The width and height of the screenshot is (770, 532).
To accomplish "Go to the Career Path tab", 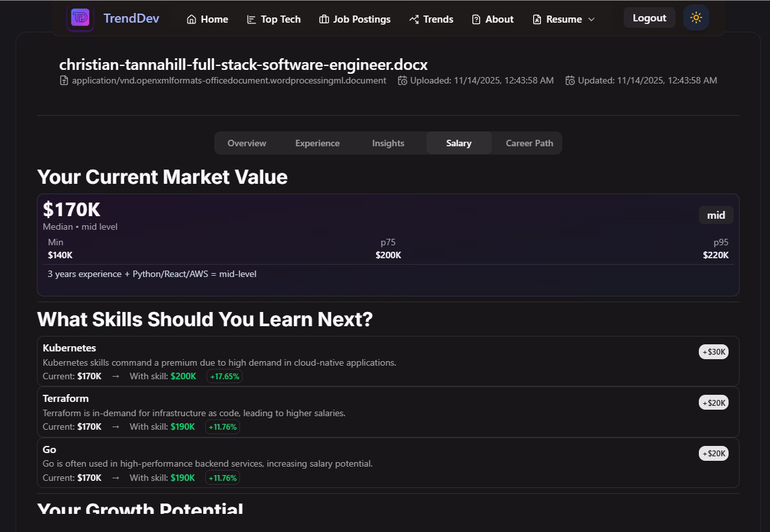I will point(529,143).
